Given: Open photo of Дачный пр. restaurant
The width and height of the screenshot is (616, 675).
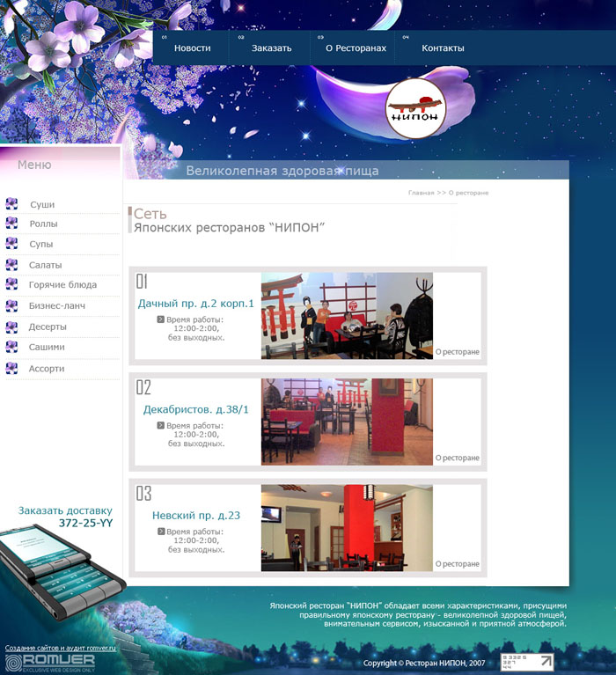Looking at the screenshot, I should click(347, 316).
